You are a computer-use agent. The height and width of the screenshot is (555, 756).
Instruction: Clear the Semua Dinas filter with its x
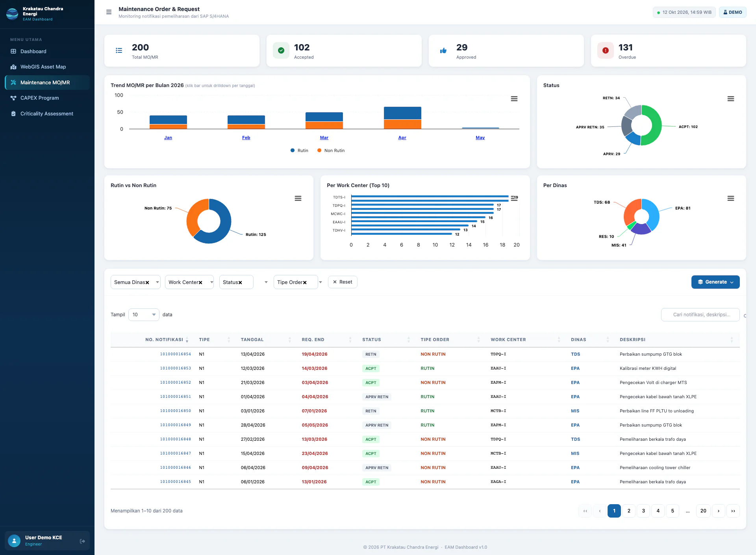coord(147,282)
